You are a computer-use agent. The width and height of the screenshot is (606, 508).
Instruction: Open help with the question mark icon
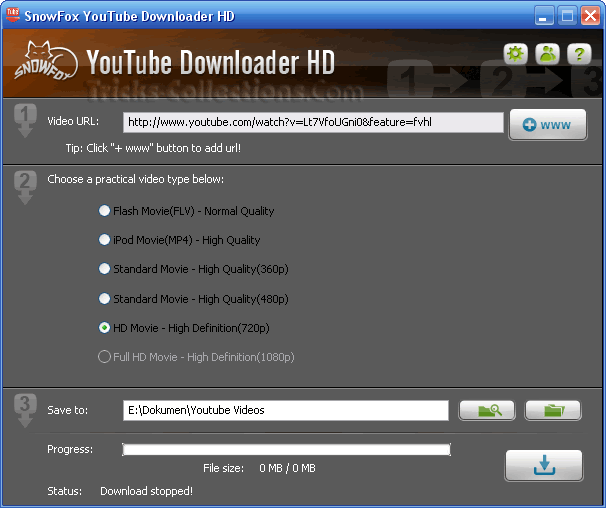[579, 54]
